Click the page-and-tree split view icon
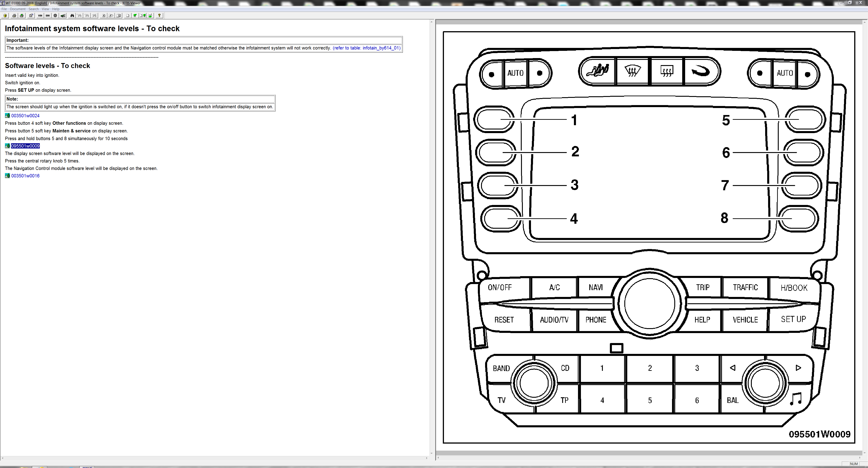This screenshot has height=468, width=868. (143, 16)
